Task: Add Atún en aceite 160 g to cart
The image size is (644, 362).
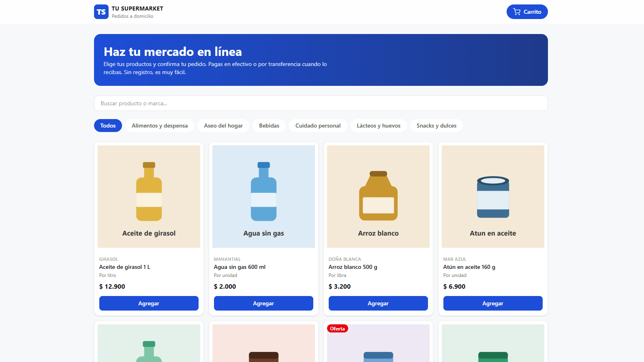Action: 493,303
